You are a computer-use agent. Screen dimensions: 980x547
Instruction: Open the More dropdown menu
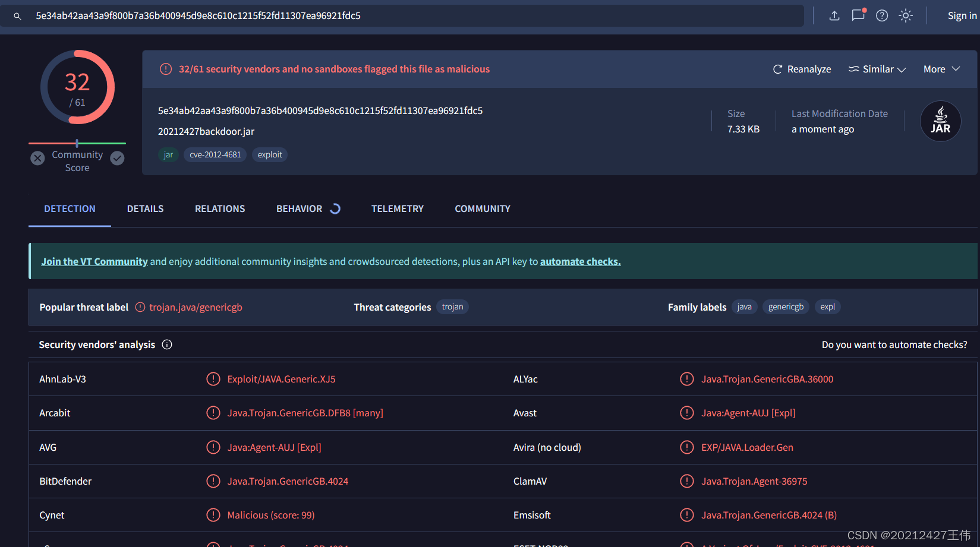(x=942, y=69)
